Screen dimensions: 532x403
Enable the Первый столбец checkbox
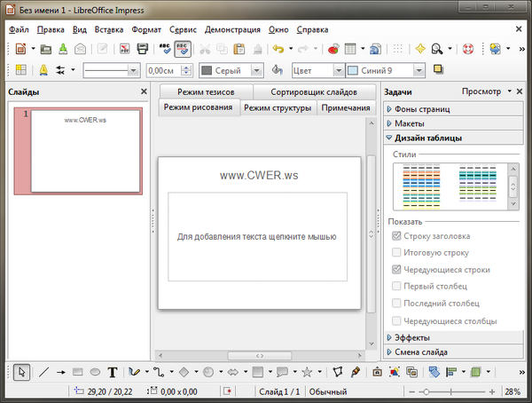pyautogui.click(x=397, y=287)
